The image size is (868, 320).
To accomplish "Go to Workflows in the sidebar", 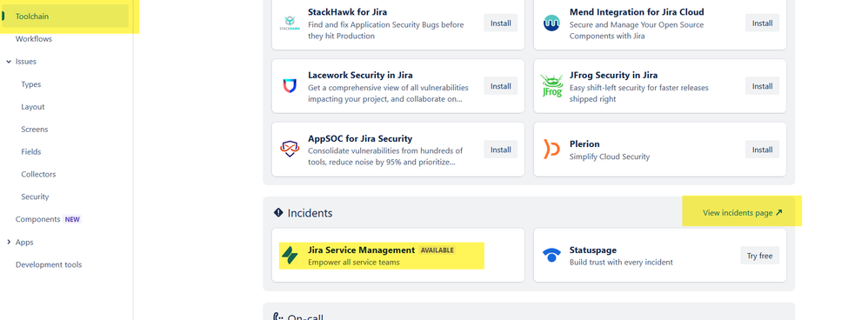I will [34, 39].
